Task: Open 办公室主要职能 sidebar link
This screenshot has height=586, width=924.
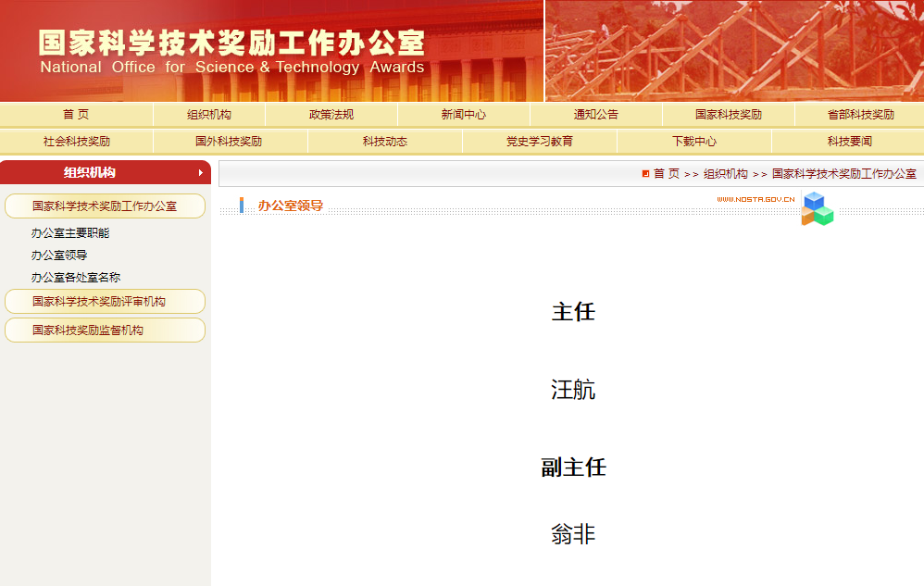Action: [70, 233]
